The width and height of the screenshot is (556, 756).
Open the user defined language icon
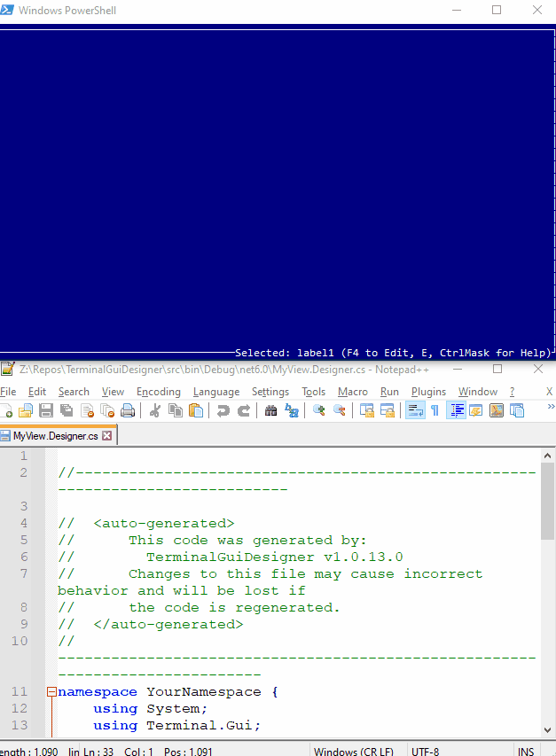[x=476, y=410]
